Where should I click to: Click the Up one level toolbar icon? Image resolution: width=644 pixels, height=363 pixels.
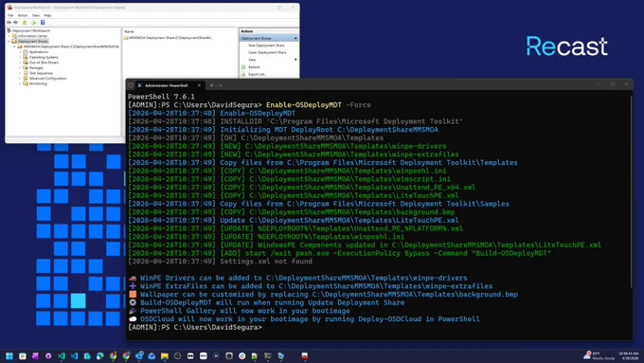pyautogui.click(x=25, y=22)
